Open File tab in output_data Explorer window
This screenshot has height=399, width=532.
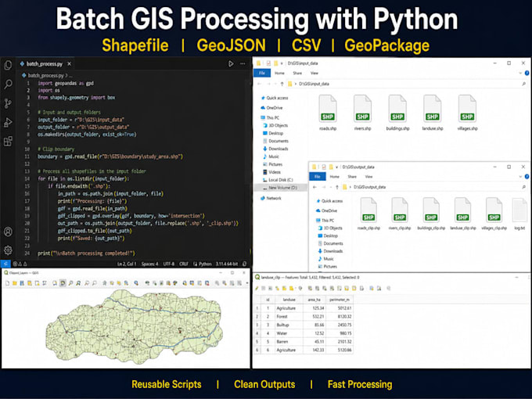click(x=317, y=177)
